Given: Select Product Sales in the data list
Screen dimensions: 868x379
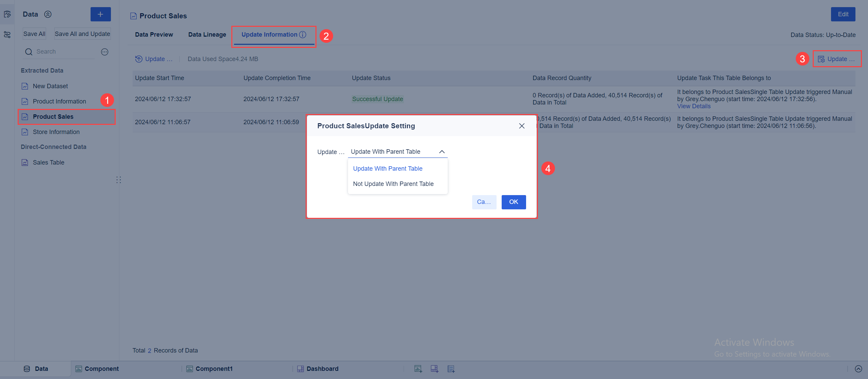Looking at the screenshot, I should click(67, 117).
